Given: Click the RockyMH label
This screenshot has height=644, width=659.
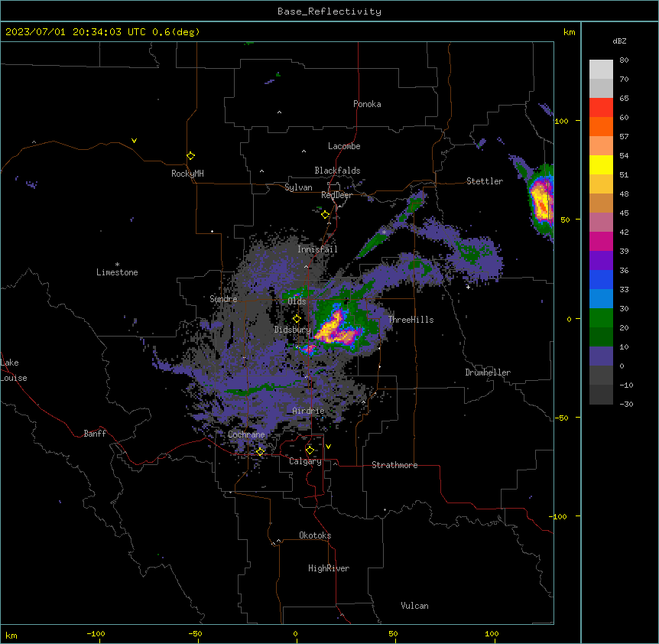Looking at the screenshot, I should click(187, 174).
